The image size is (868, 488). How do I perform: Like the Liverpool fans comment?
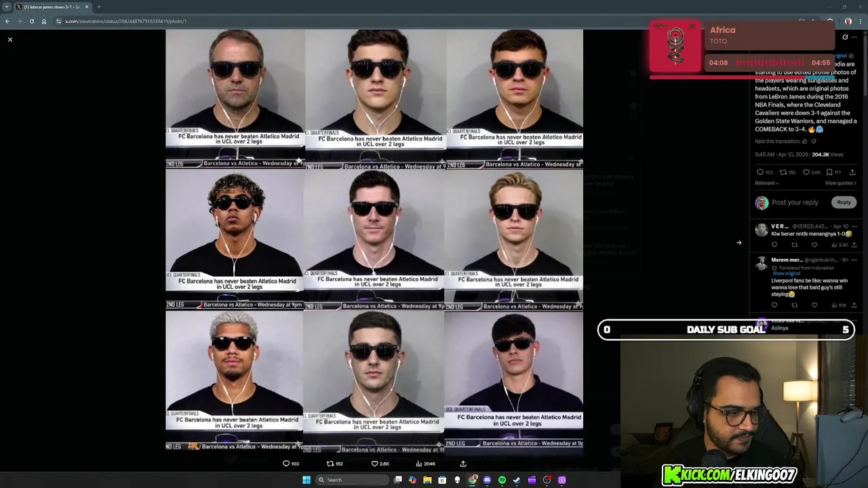[814, 305]
